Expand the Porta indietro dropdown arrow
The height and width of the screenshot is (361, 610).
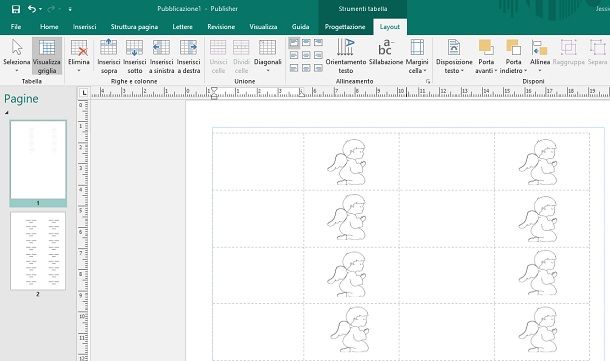click(526, 71)
